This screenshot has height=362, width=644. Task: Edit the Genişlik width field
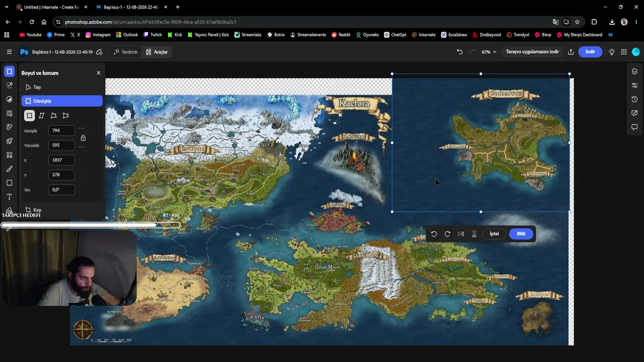point(61,131)
